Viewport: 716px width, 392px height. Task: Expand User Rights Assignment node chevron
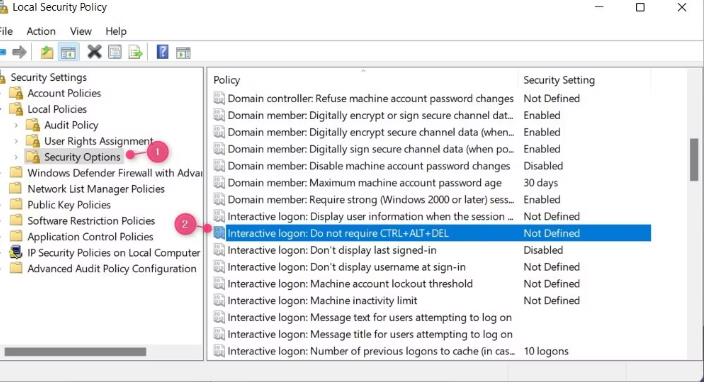[16, 141]
